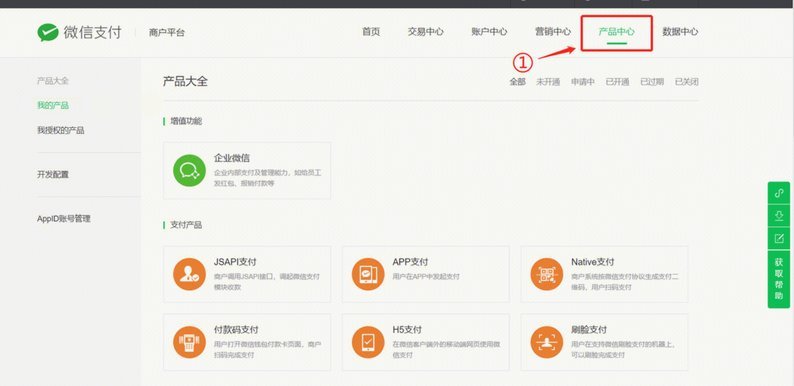
Task: Click the 付款码支付 card title
Action: [236, 330]
